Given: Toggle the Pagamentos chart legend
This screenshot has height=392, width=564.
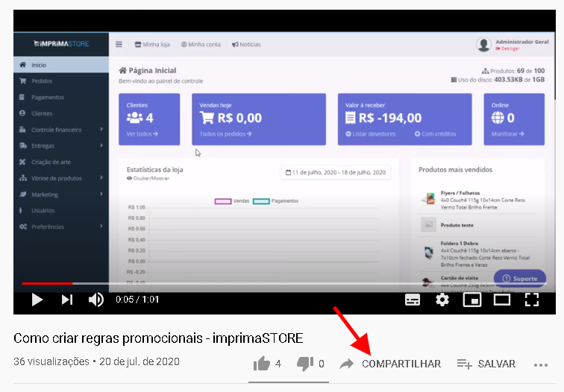Looking at the screenshot, I should (x=275, y=201).
